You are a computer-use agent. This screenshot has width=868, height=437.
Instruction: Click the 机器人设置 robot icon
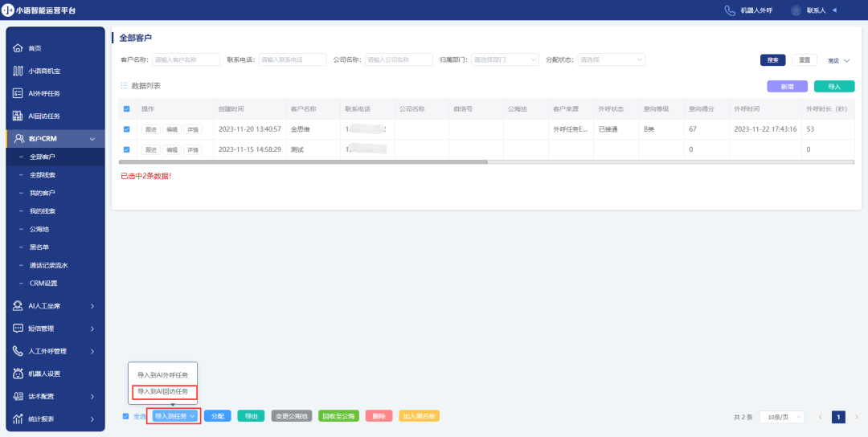point(18,374)
